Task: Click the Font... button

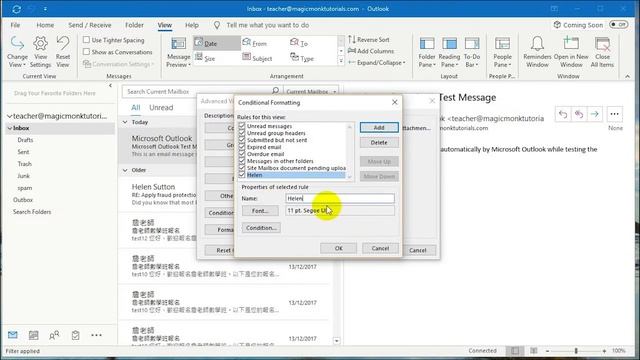Action: (260, 211)
